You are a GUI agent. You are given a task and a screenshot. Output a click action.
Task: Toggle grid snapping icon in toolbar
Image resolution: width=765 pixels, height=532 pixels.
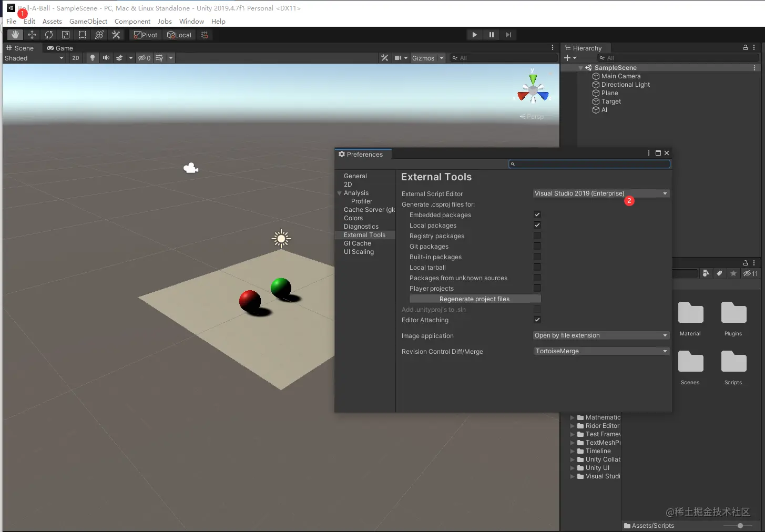click(205, 35)
